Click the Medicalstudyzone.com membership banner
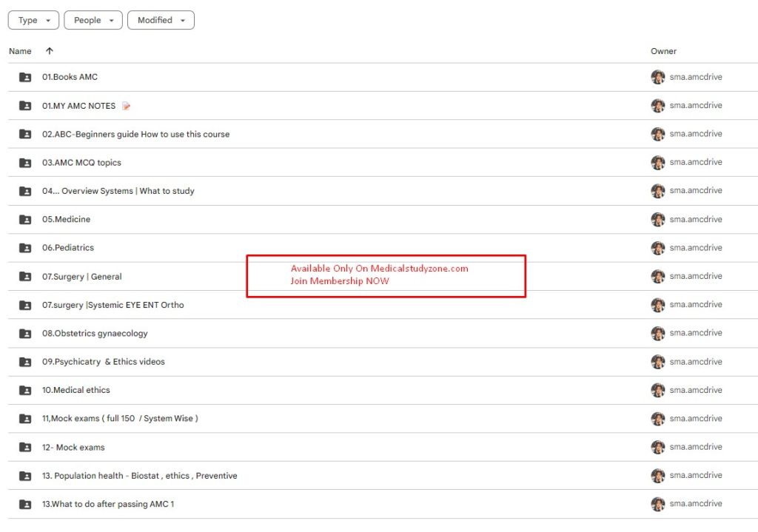The height and width of the screenshot is (532, 758). 386,276
